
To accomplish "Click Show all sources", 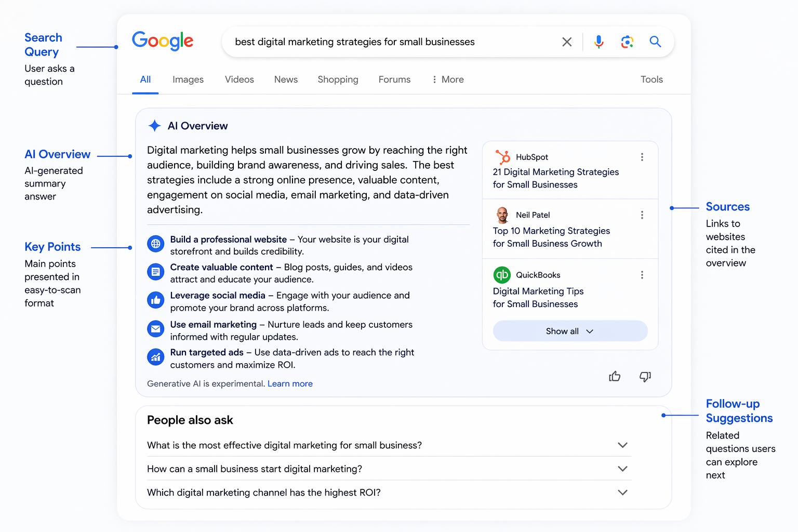I will tap(569, 331).
